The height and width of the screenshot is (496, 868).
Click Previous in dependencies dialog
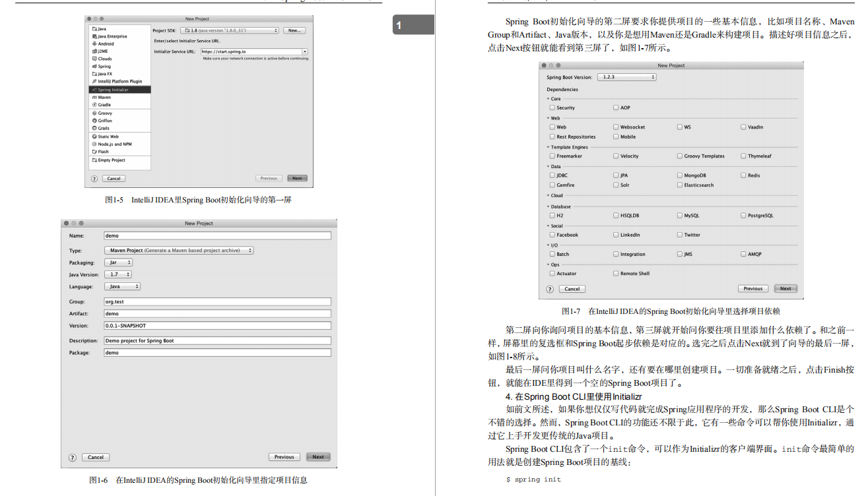pyautogui.click(x=753, y=289)
